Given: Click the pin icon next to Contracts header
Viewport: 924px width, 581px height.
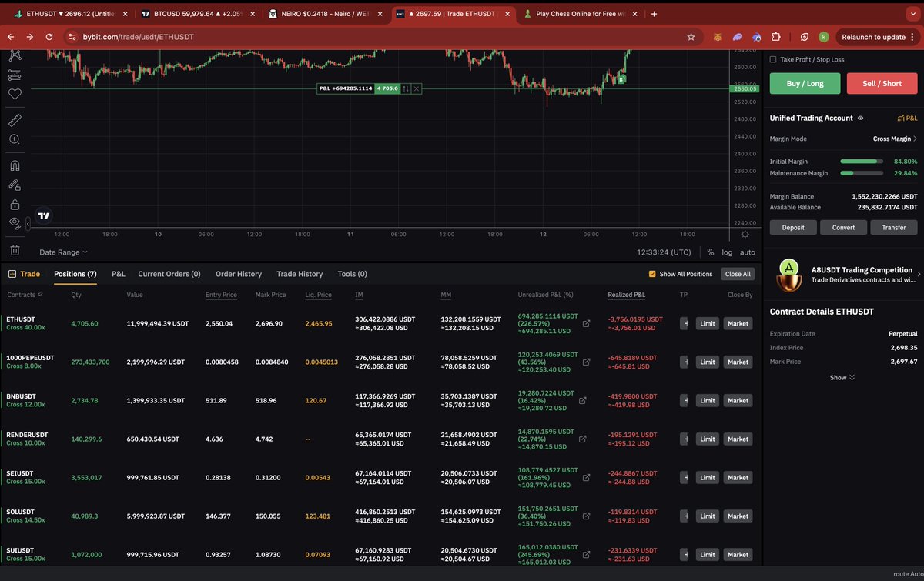Looking at the screenshot, I should 40,295.
